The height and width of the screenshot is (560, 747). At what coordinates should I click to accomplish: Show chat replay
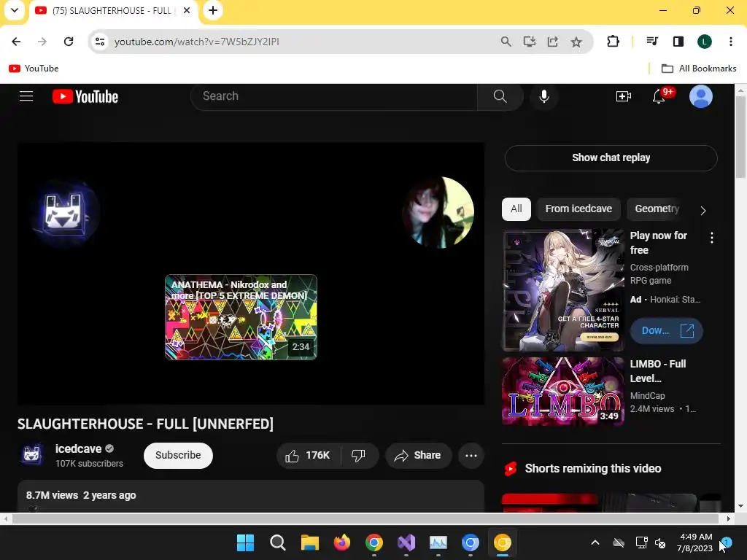pos(611,157)
